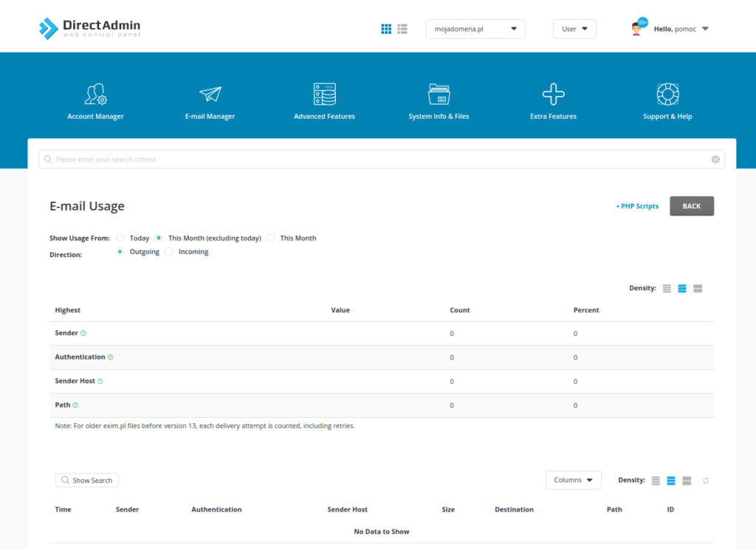Select the Incoming direction radio button
This screenshot has width=756, height=550.
tap(169, 252)
